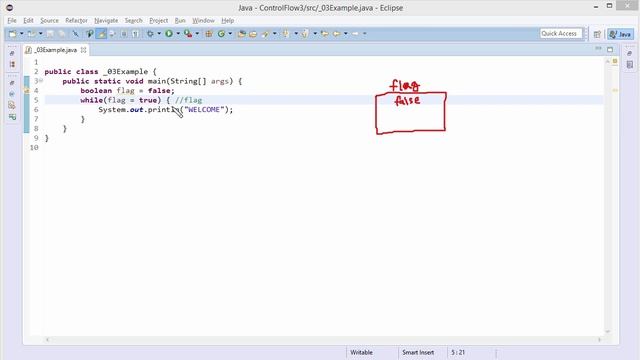Click the Open Type icon
This screenshot has width=640, height=360.
pos(242,34)
